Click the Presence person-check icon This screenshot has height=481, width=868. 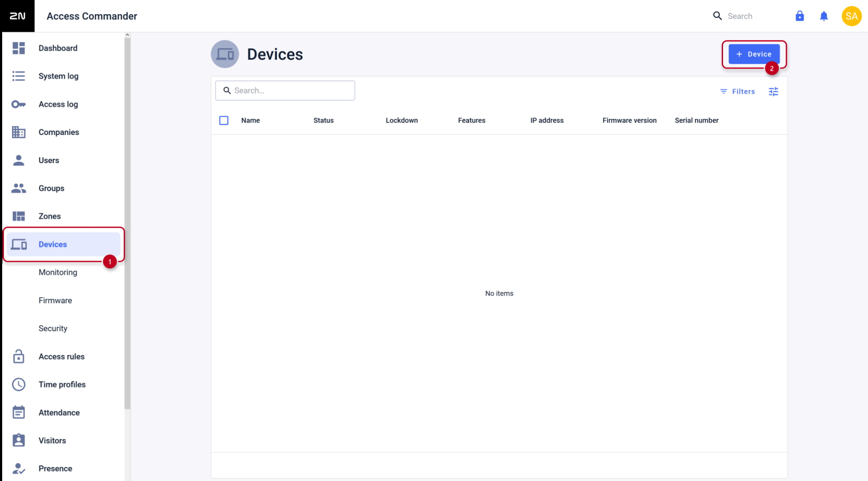19,468
